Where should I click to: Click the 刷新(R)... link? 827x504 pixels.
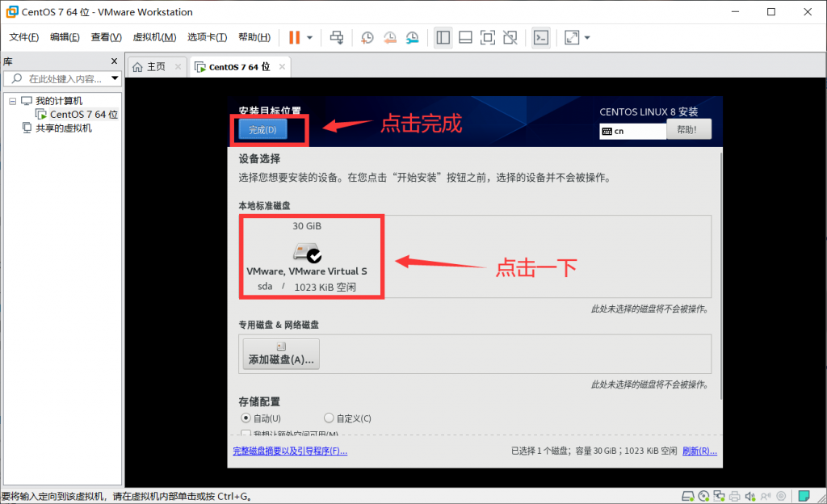point(699,451)
